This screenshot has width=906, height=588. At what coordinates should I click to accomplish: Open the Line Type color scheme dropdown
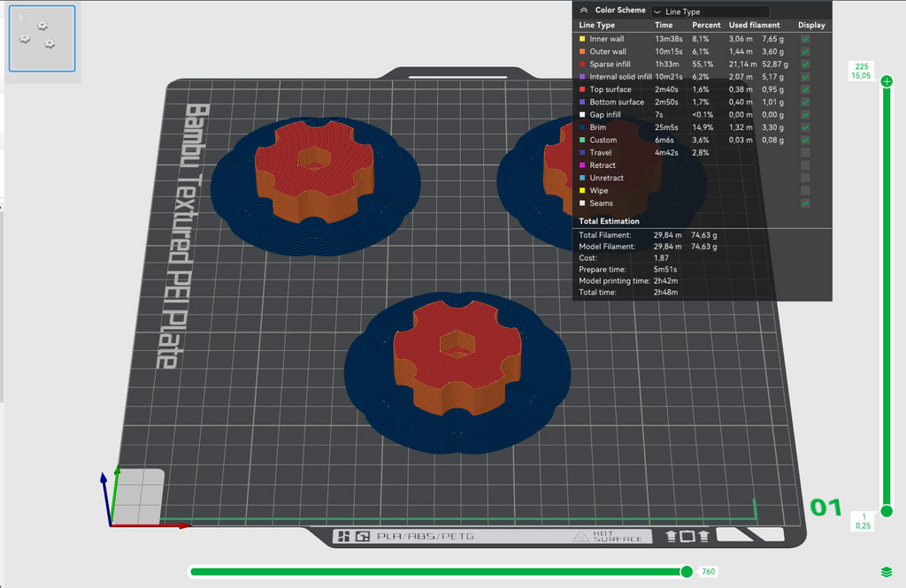(710, 11)
